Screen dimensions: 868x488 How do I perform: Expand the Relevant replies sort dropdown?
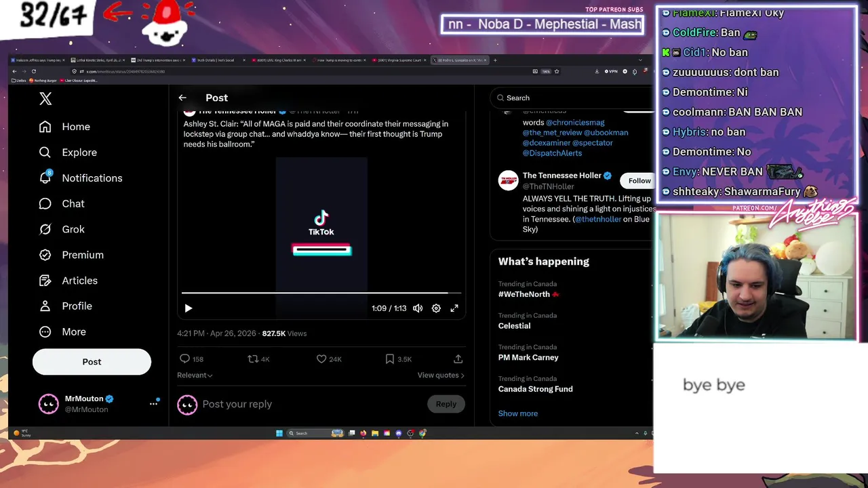click(x=195, y=375)
